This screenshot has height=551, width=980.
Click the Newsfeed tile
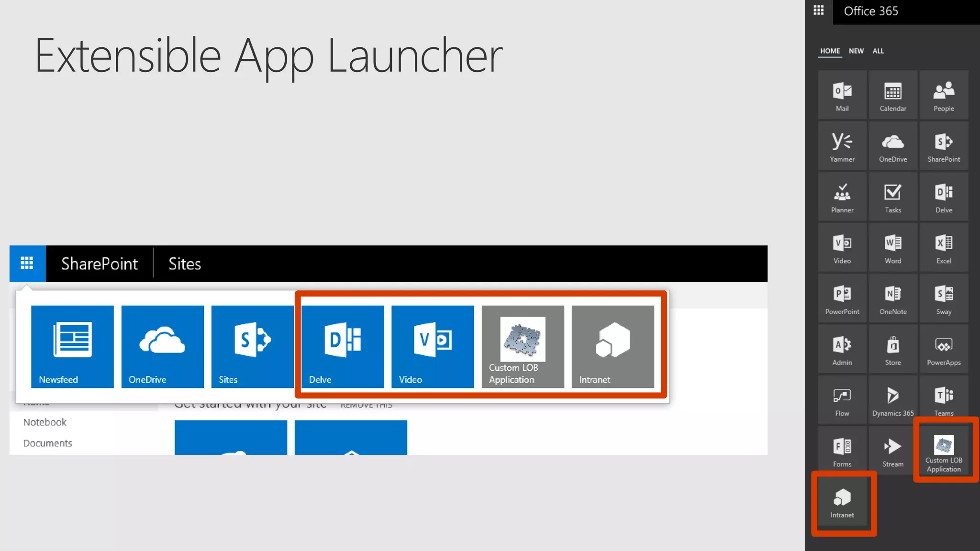coord(72,346)
